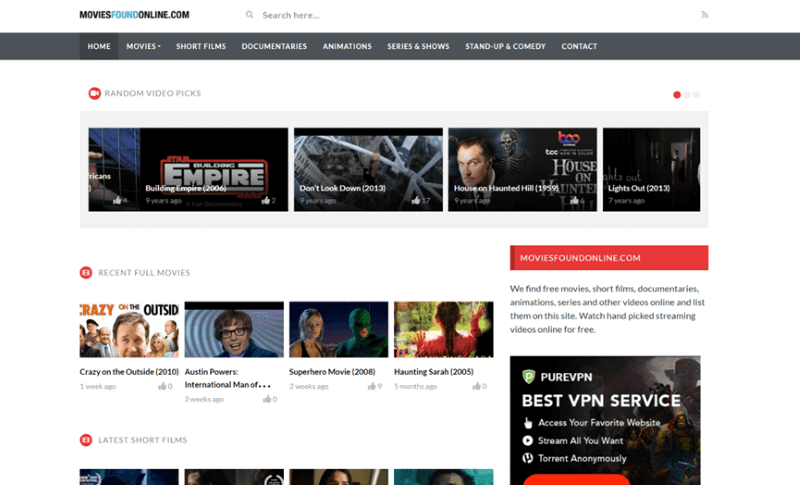Click the Recent Full Movies section icon
Image resolution: width=800 pixels, height=485 pixels.
(x=86, y=273)
